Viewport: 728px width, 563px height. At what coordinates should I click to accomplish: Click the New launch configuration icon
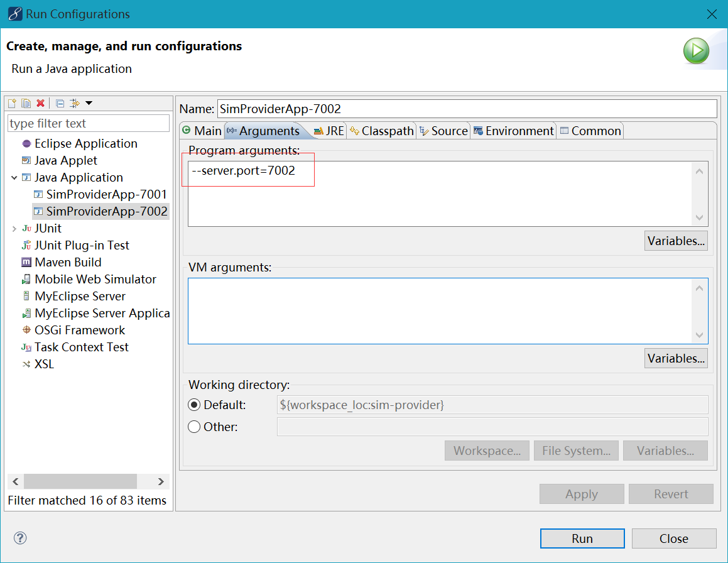(12, 103)
